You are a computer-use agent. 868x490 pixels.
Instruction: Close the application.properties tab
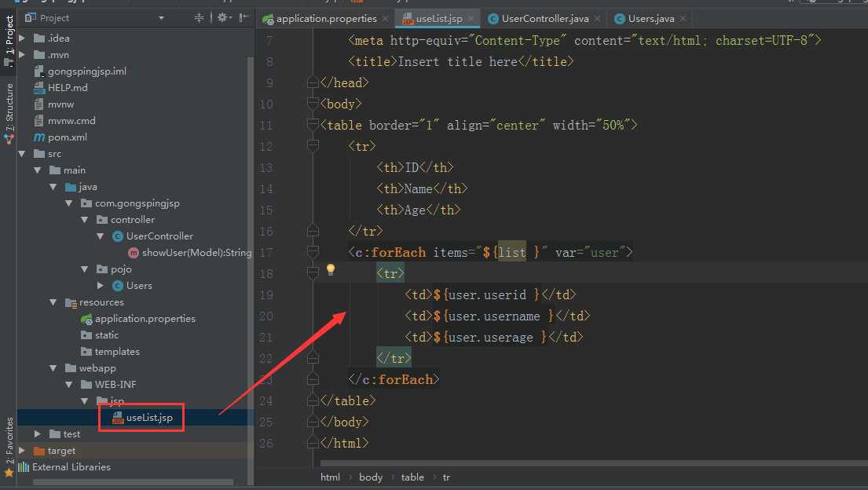pos(385,19)
